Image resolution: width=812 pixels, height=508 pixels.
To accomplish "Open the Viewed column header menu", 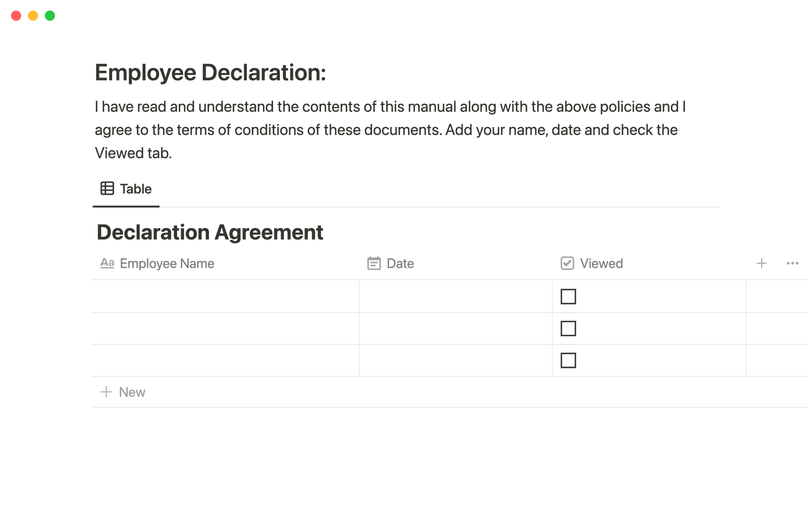I will [601, 263].
